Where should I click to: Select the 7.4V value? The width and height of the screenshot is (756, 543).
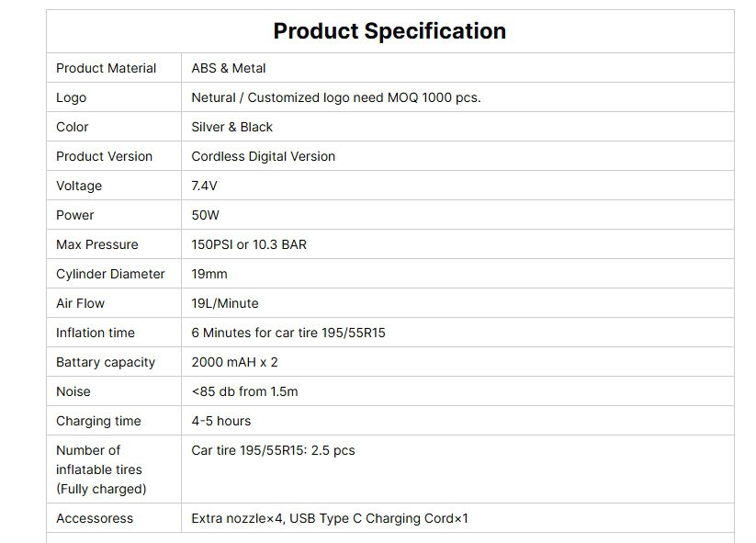tap(205, 186)
